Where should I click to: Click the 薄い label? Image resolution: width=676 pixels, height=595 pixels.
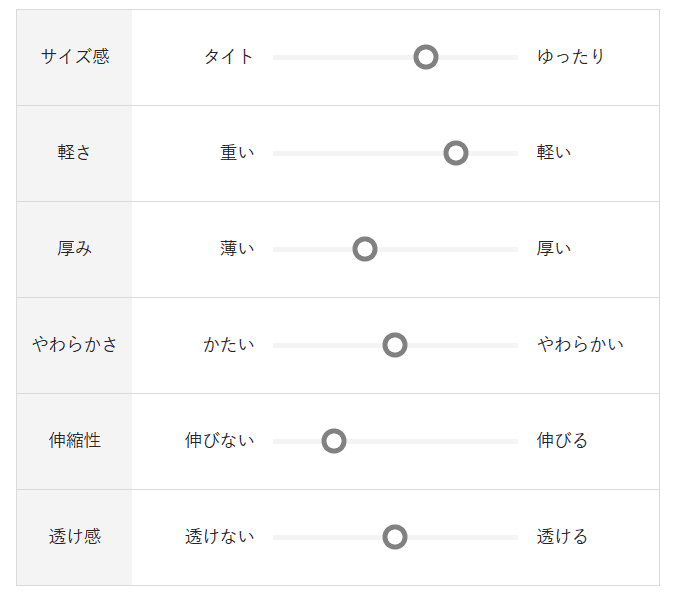click(x=238, y=249)
